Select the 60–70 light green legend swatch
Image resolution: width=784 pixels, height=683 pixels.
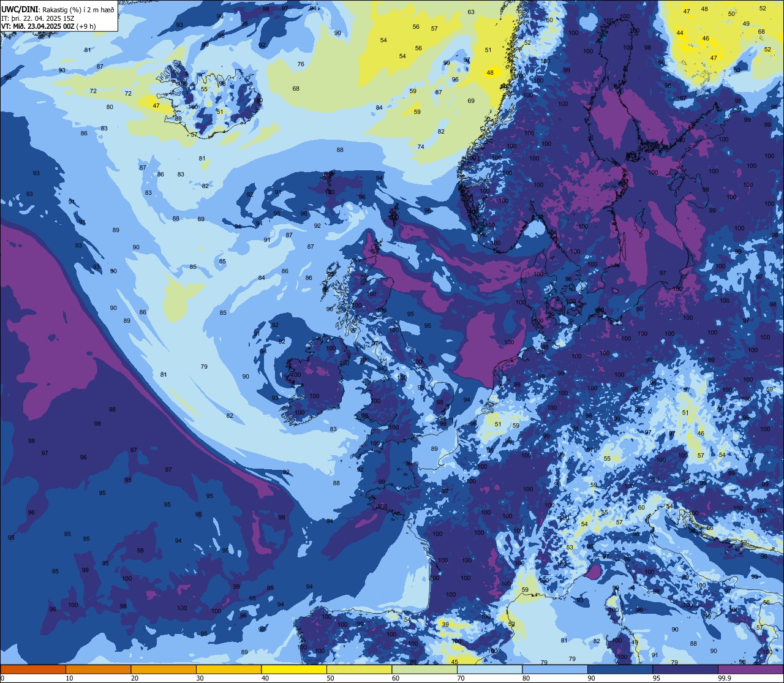pyautogui.click(x=424, y=669)
